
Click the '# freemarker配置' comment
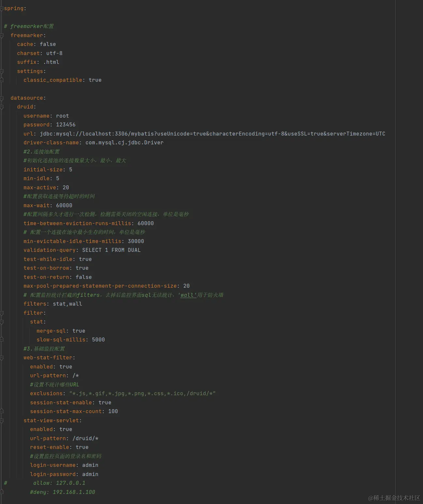pyautogui.click(x=29, y=26)
